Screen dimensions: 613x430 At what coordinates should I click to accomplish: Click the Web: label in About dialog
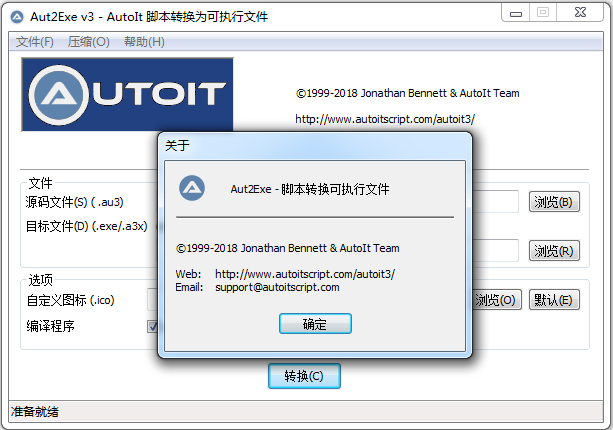click(x=188, y=274)
